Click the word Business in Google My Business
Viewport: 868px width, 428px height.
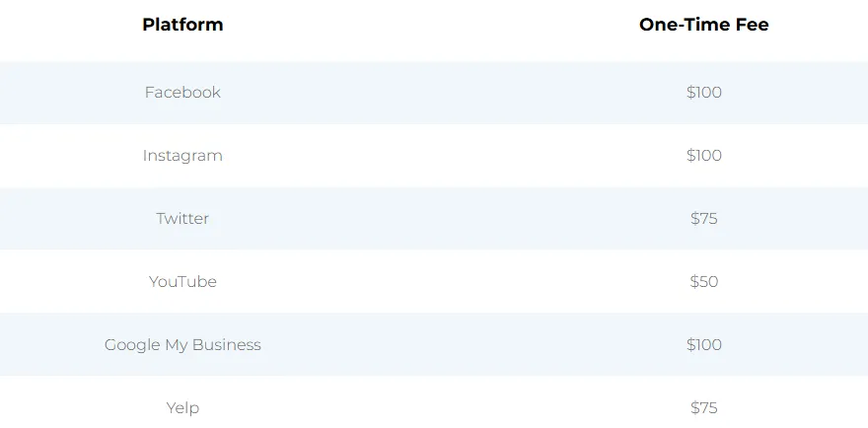tap(227, 344)
